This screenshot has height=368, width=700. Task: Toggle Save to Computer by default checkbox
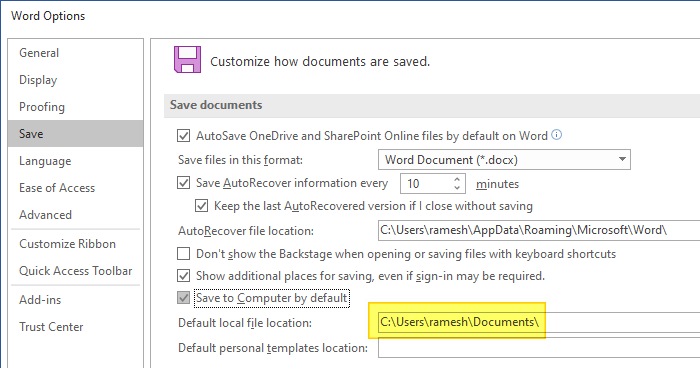[183, 297]
